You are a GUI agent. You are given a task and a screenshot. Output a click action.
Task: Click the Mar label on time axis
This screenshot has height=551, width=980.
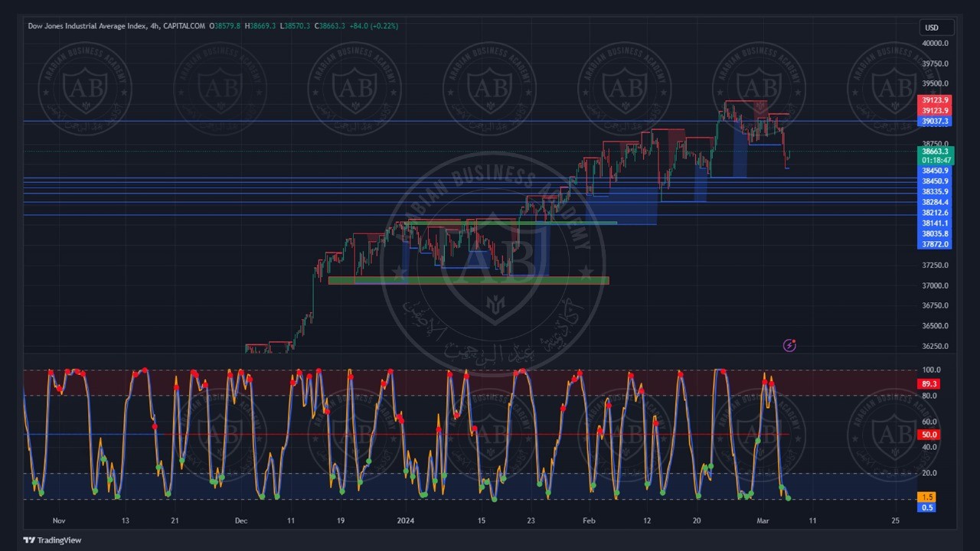coord(763,521)
